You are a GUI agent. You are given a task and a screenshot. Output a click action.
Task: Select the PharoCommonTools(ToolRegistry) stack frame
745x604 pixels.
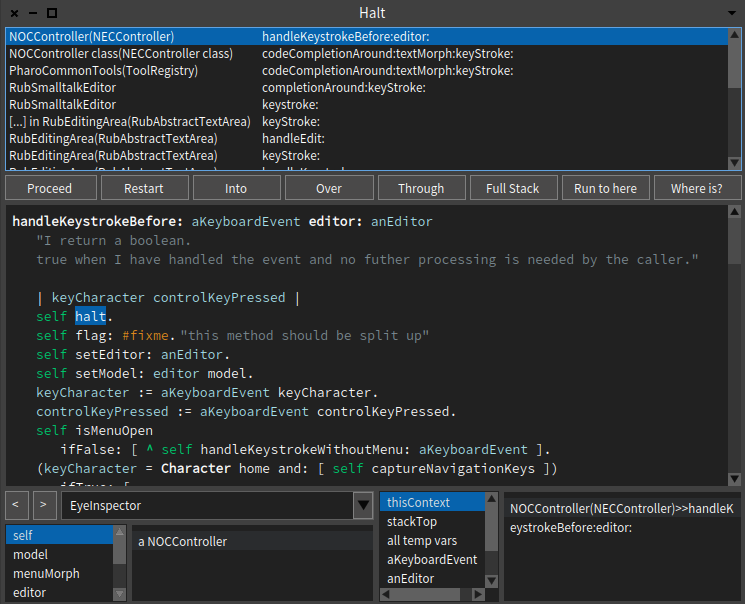pos(366,71)
